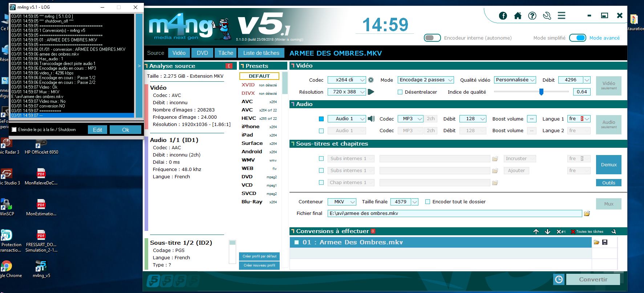
Task: Click the preview play arrow beside Résolution
Action: (x=371, y=92)
